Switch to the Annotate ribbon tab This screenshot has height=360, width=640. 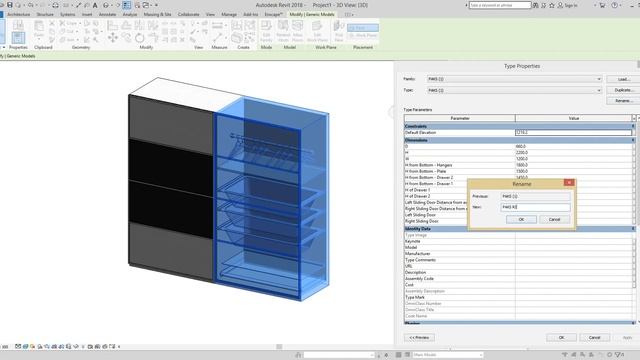click(x=107, y=14)
